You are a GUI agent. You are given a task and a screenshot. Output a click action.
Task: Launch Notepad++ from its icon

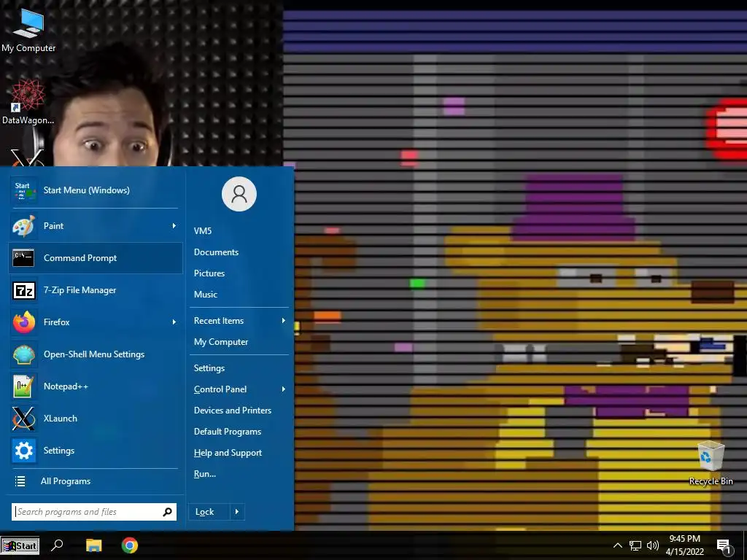24,386
